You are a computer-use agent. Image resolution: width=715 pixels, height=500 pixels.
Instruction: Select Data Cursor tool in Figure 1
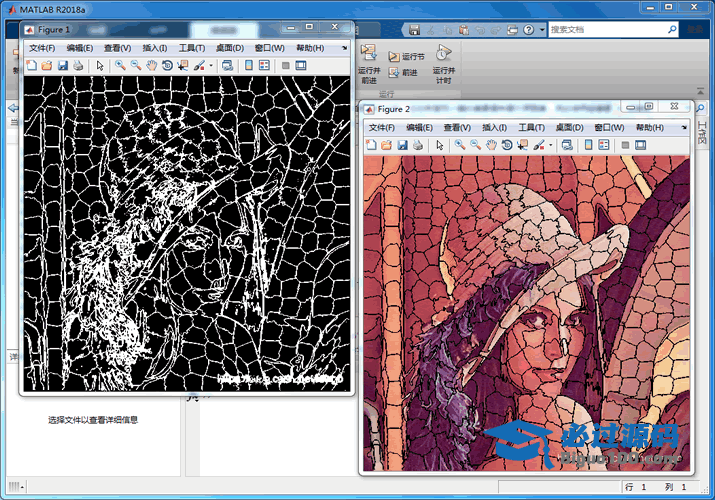(183, 66)
